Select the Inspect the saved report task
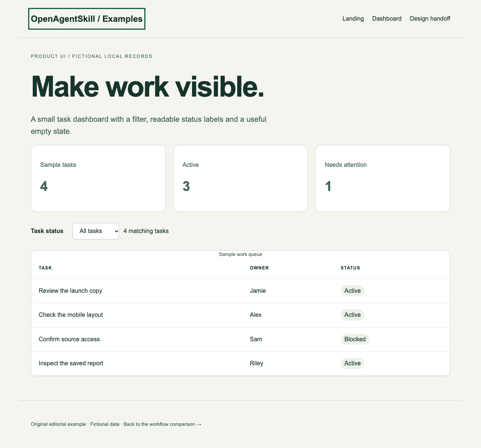 tap(71, 363)
